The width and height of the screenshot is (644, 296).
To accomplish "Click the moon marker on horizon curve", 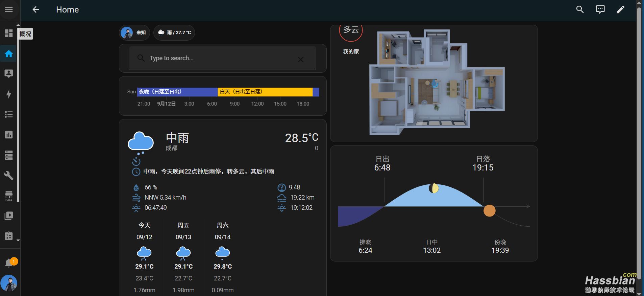I will (434, 188).
